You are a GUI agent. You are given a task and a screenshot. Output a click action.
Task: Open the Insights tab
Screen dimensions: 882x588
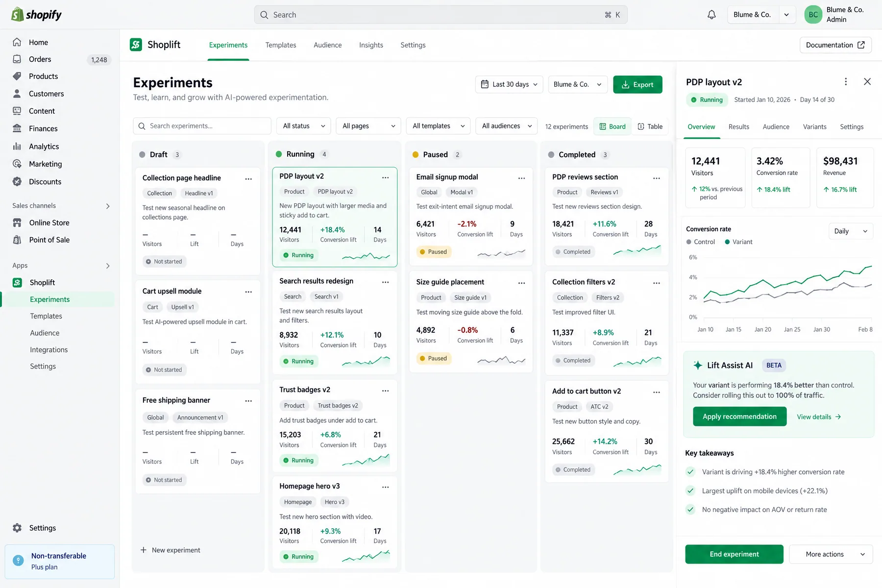pyautogui.click(x=371, y=45)
